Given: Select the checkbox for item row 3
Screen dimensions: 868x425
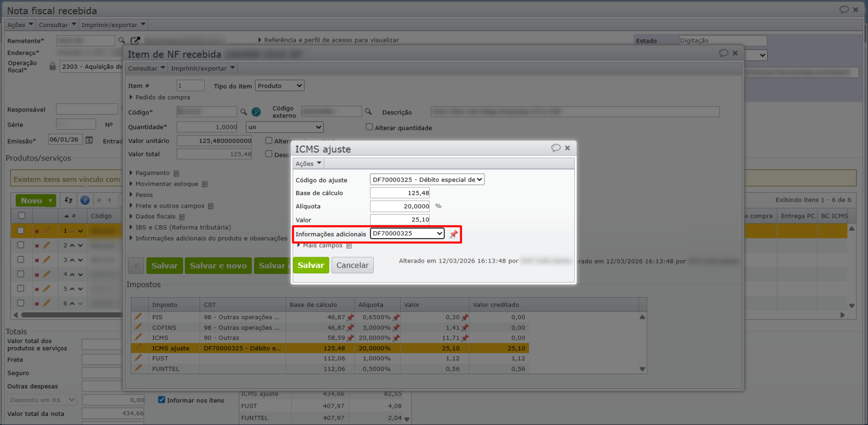Looking at the screenshot, I should click(21, 260).
